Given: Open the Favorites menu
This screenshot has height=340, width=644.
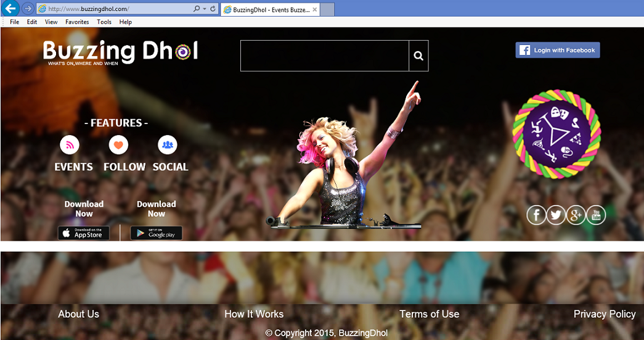Looking at the screenshot, I should [x=77, y=22].
